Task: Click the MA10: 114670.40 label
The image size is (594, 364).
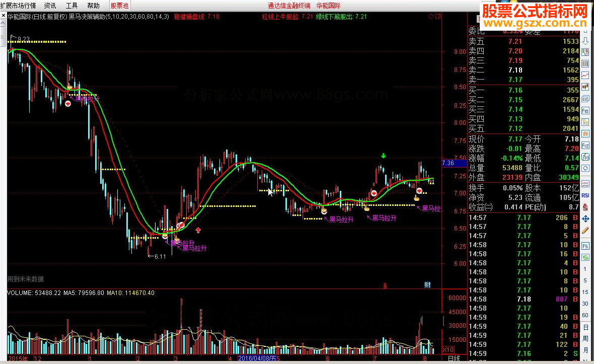Action: tap(131, 293)
